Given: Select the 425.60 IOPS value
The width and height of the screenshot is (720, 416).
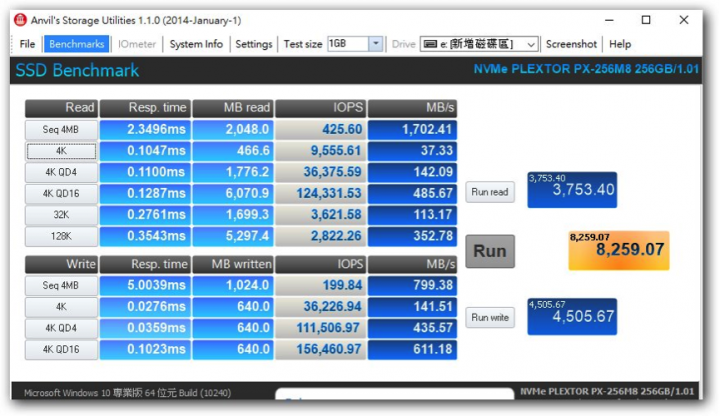Looking at the screenshot, I should [321, 129].
